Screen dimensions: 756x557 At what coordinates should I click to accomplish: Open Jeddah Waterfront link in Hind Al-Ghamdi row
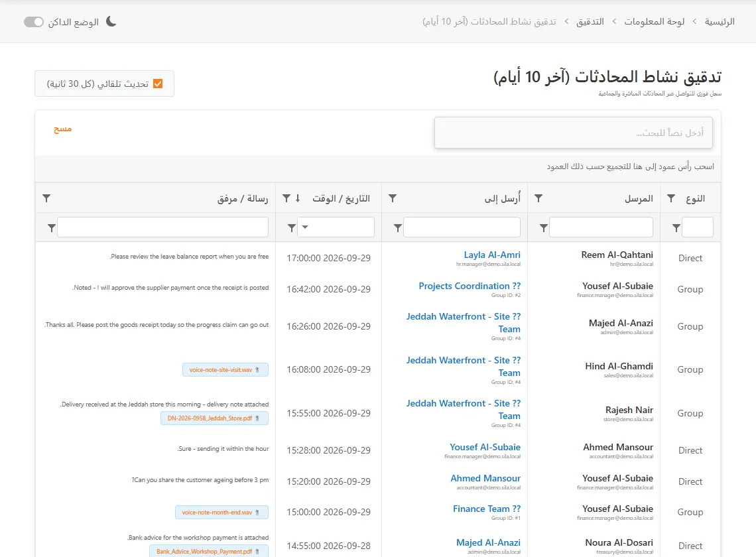(464, 367)
